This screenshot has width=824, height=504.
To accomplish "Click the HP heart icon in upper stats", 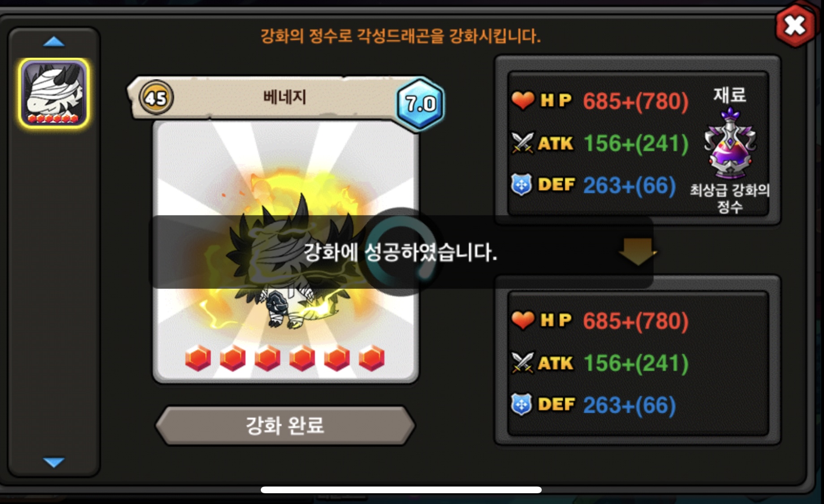I will [x=523, y=100].
